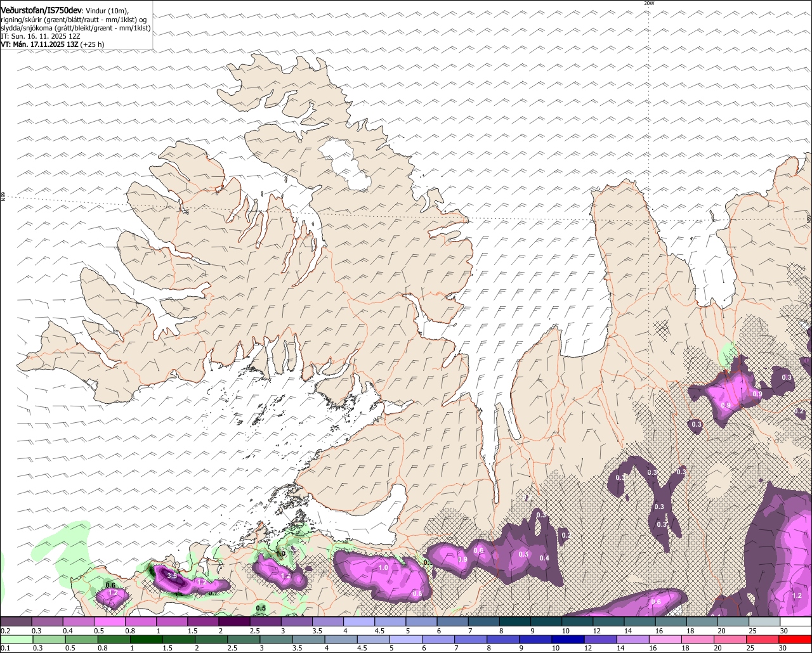
Task: Click the valid time "VT: Mán. 17.11.2025 13Z (+25 h)"
Action: coord(52,44)
